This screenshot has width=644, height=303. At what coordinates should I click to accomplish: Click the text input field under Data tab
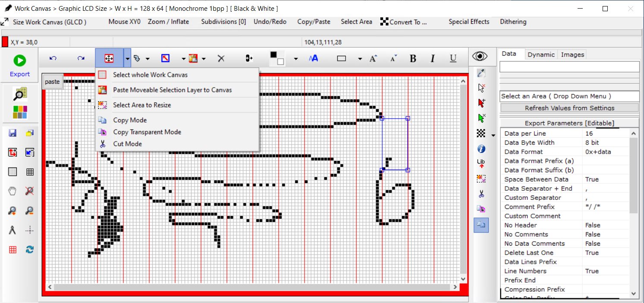(569, 66)
